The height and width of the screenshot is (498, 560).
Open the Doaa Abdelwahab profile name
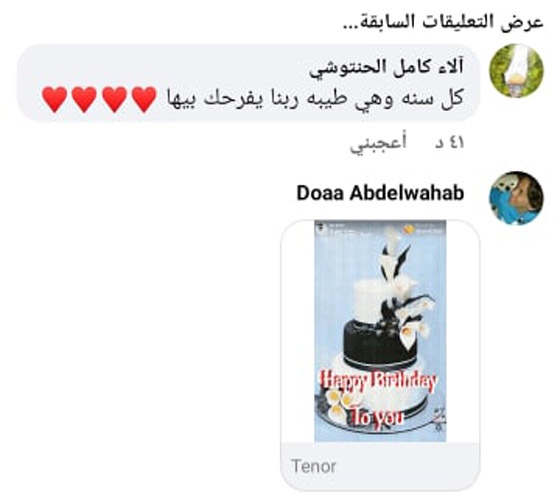tap(380, 193)
